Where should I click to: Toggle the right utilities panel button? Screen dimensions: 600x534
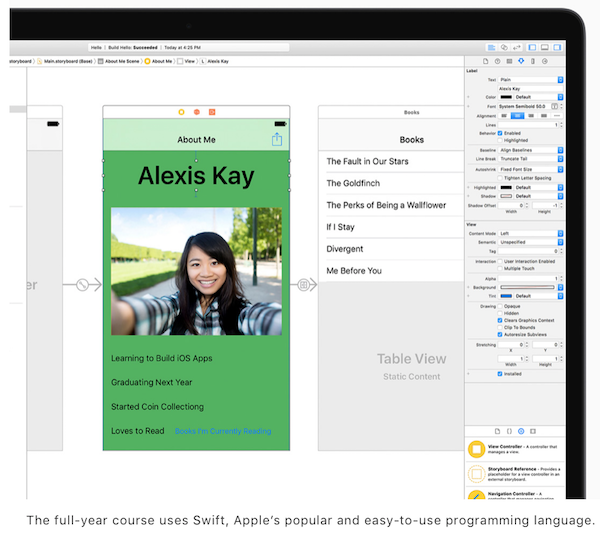coord(556,47)
